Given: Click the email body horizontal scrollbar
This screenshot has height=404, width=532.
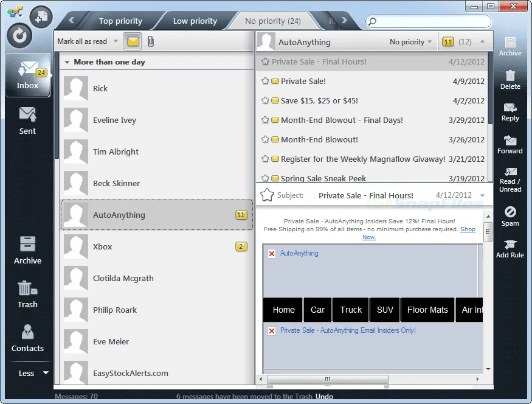Looking at the screenshot, I should (328, 379).
